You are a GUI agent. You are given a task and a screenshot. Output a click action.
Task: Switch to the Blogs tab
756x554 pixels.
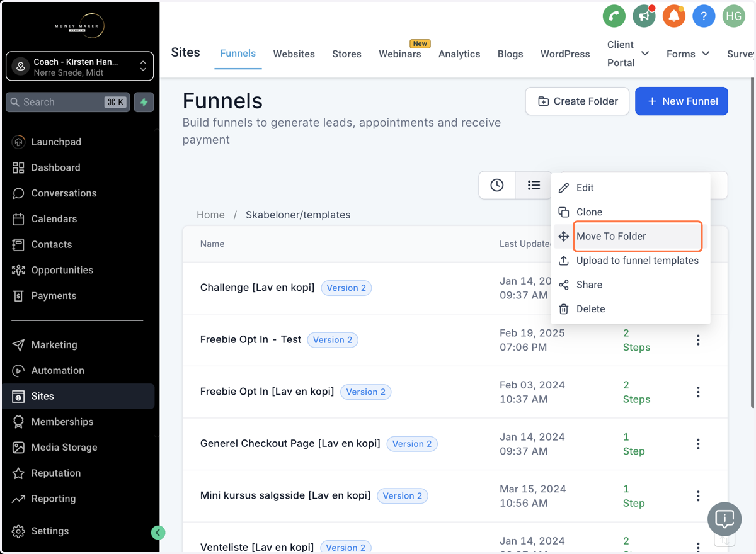510,54
